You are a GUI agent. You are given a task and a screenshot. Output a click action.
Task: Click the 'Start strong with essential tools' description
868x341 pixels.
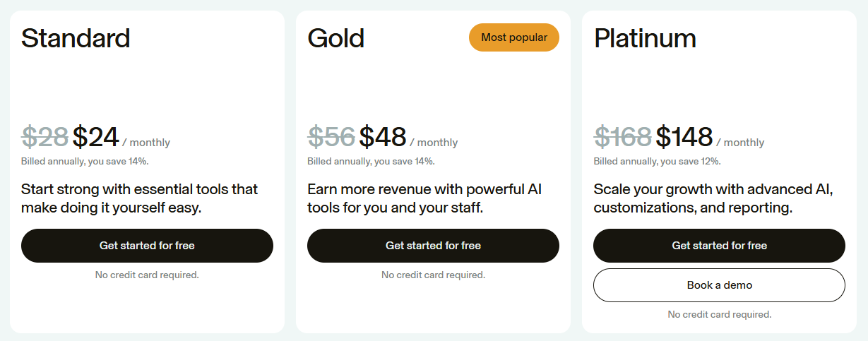point(139,198)
